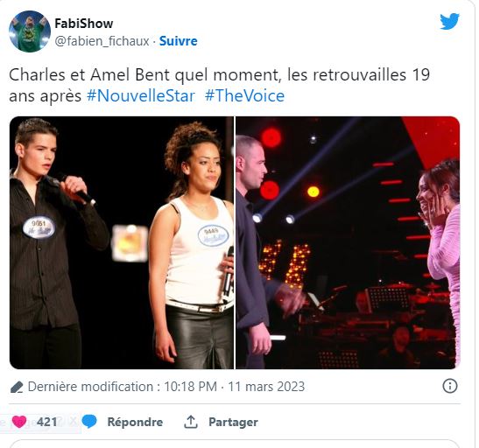The width and height of the screenshot is (479, 448).
Task: Click the FabiShow profile avatar
Action: pos(30,31)
